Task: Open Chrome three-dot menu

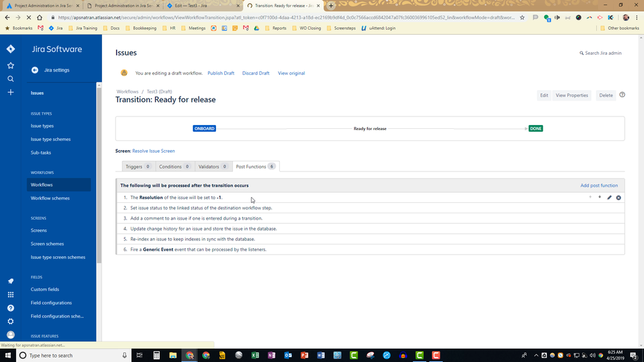Action: click(637, 17)
